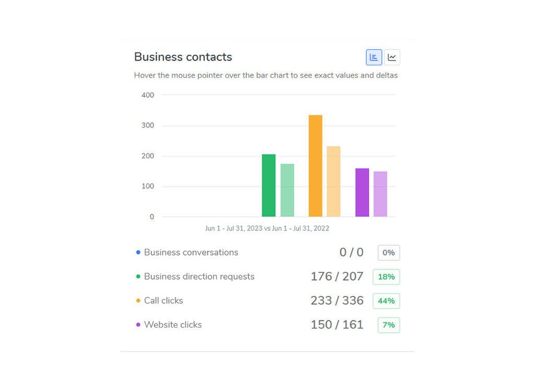The width and height of the screenshot is (535, 392).
Task: Toggle the Business conversations series visibility
Action: tap(191, 252)
